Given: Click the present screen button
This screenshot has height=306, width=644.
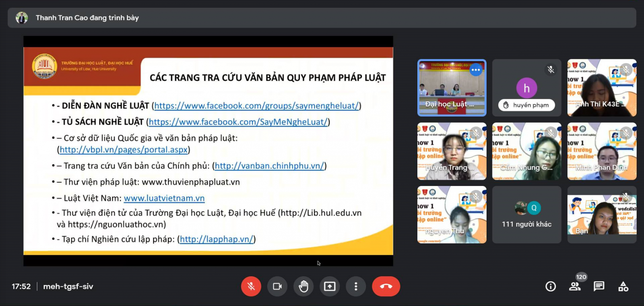Looking at the screenshot, I should pyautogui.click(x=330, y=286).
